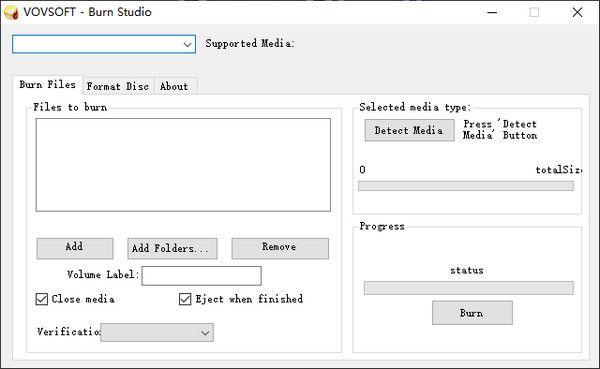Click the Burn button
Viewport: 600px width, 369px height.
[x=472, y=313]
